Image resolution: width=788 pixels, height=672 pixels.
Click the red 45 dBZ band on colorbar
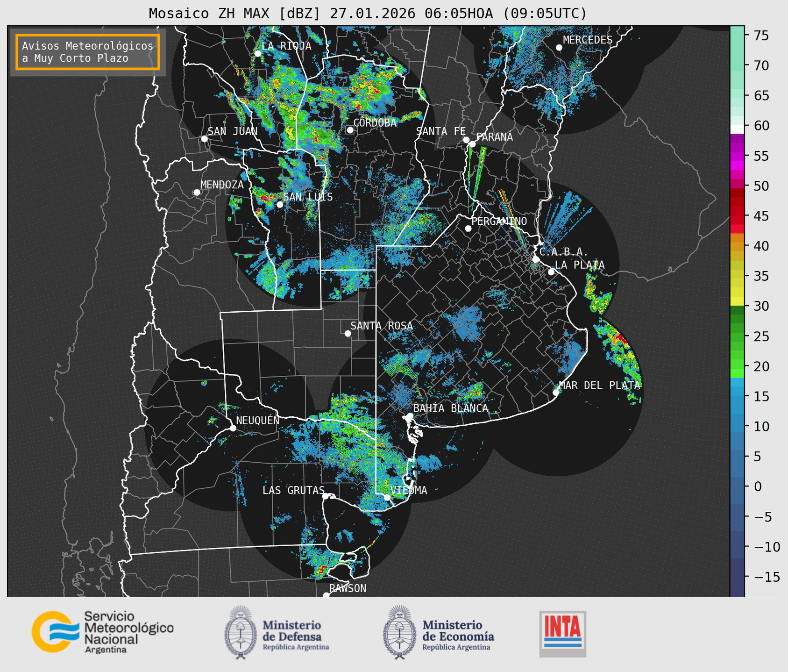tap(737, 216)
